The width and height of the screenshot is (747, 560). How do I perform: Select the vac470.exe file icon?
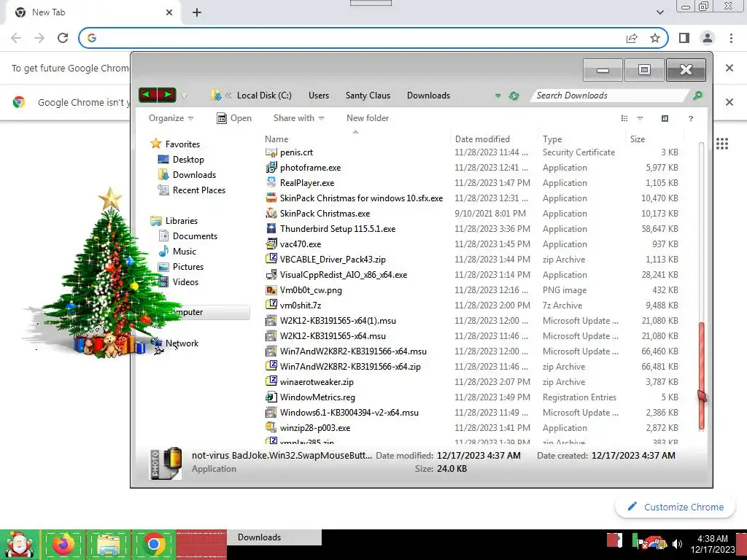point(271,244)
